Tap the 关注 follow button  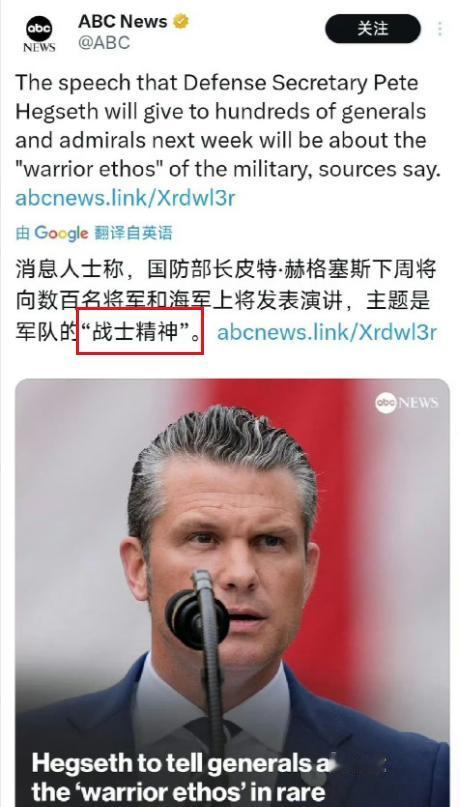pyautogui.click(x=373, y=29)
